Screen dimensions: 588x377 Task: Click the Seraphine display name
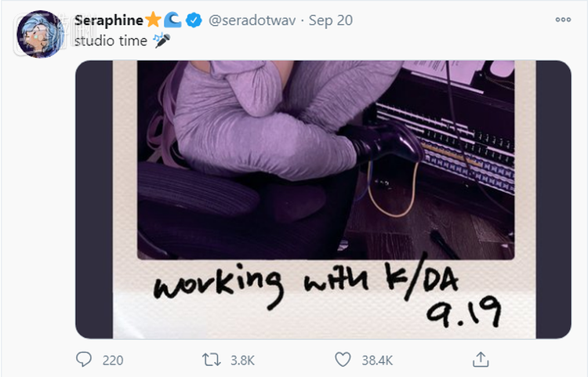108,20
